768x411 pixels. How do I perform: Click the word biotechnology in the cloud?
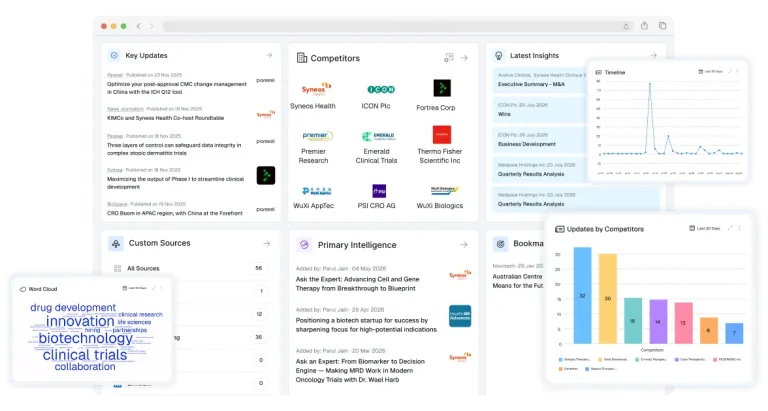click(x=86, y=338)
